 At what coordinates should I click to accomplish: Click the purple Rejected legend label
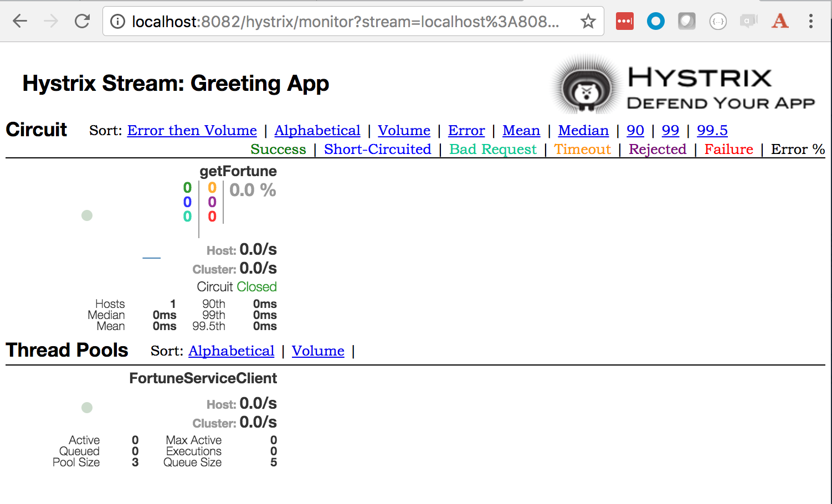tap(658, 149)
